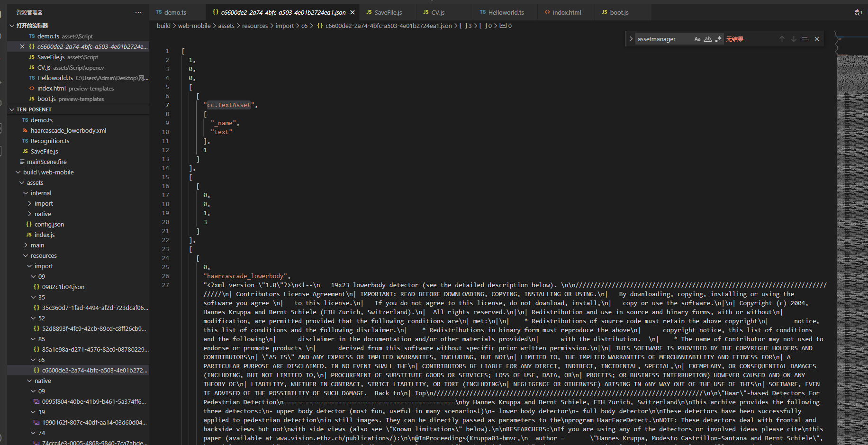Click resources breadcrumb segment

click(255, 26)
